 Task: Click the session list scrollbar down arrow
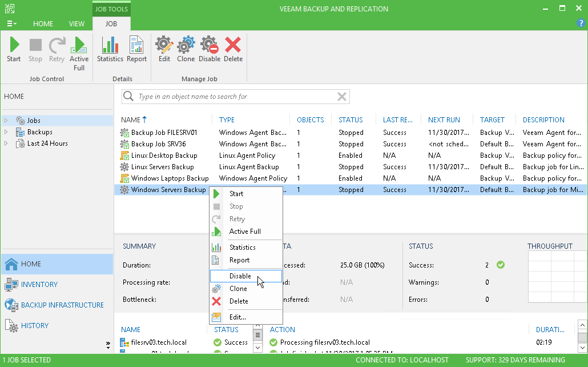tap(257, 348)
